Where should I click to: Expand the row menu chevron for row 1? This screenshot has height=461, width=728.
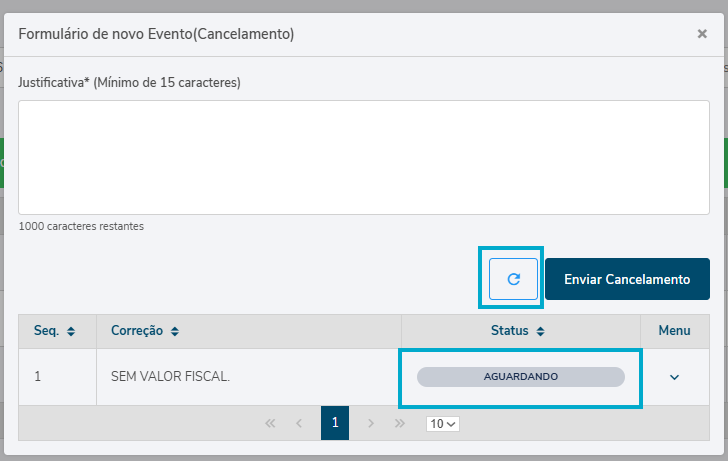(674, 377)
